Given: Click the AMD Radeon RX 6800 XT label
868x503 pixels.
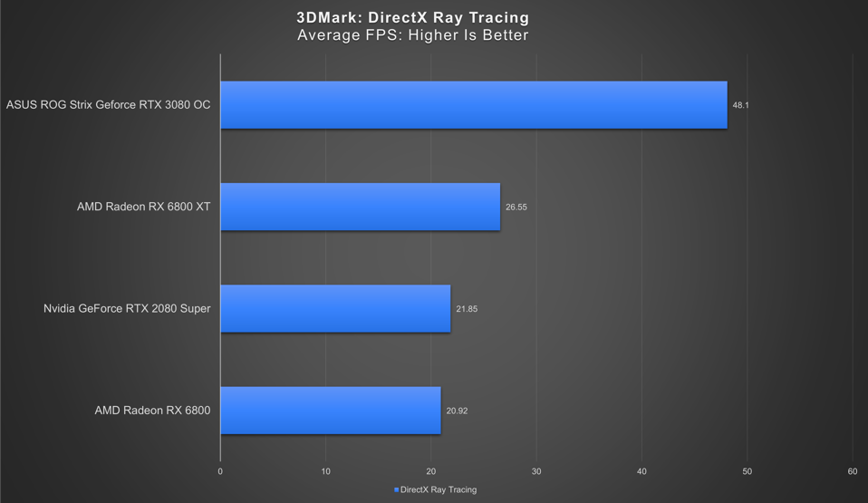Looking at the screenshot, I should (144, 207).
